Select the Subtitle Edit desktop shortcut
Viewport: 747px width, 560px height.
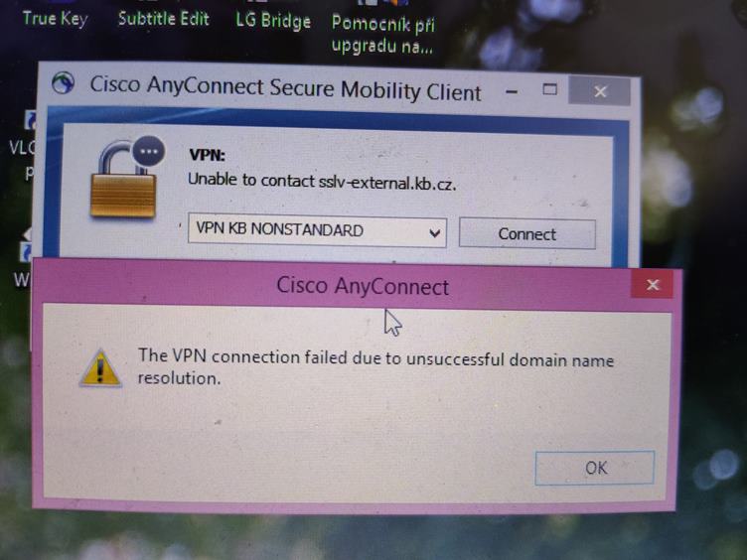coord(163,19)
